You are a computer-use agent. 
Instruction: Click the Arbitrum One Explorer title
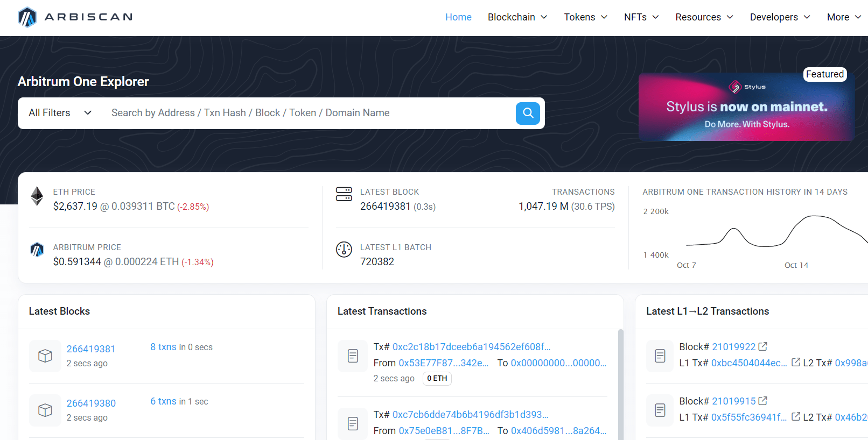tap(83, 82)
